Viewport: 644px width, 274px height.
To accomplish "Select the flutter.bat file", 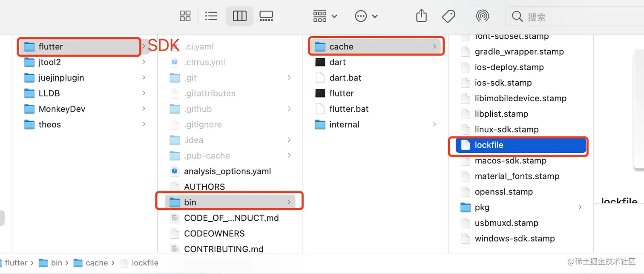I will tap(376, 109).
